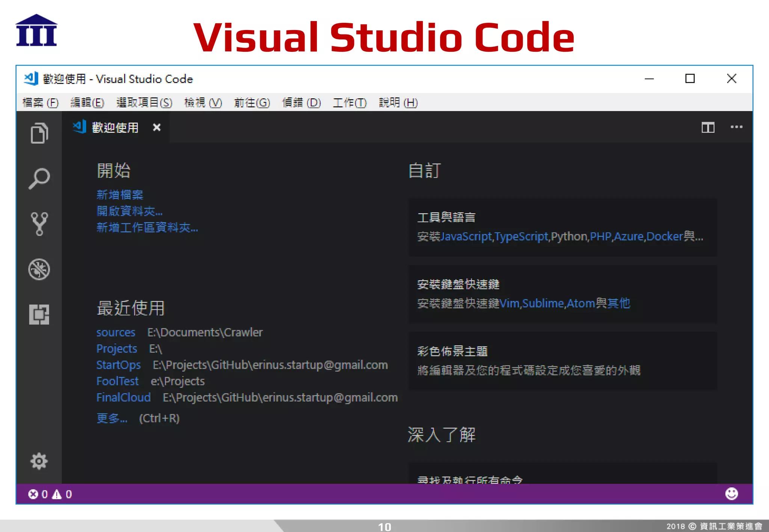Open the more actions ellipsis menu

point(736,127)
